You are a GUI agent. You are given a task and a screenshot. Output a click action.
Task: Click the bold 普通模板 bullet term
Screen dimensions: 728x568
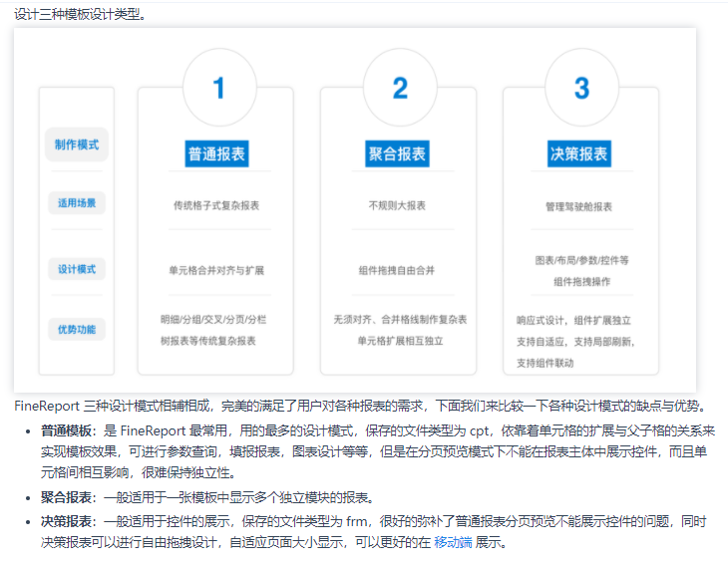click(x=66, y=430)
